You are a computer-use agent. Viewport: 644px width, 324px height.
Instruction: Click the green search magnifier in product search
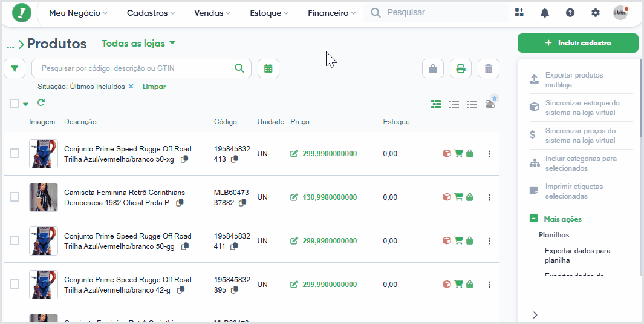239,68
